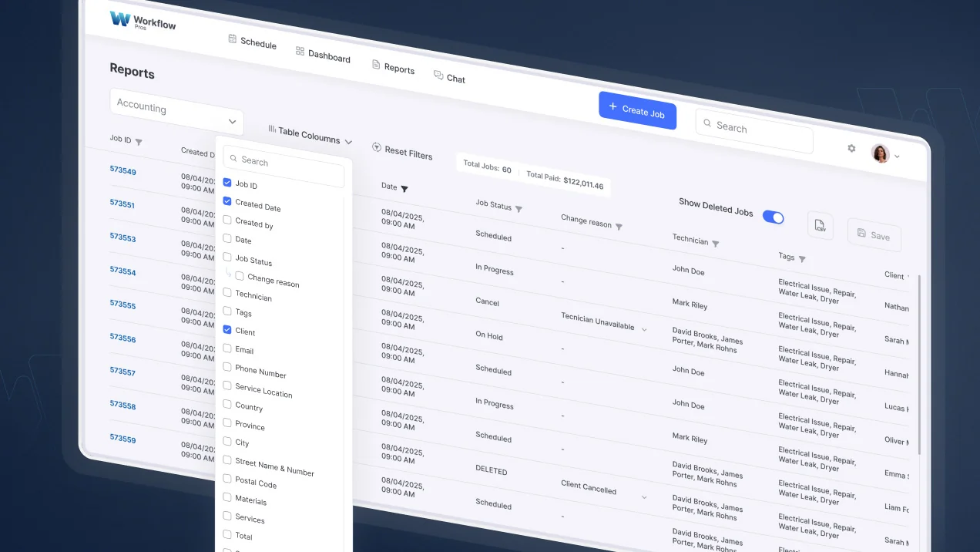The width and height of the screenshot is (980, 552).
Task: Open job 573549 link
Action: point(123,170)
